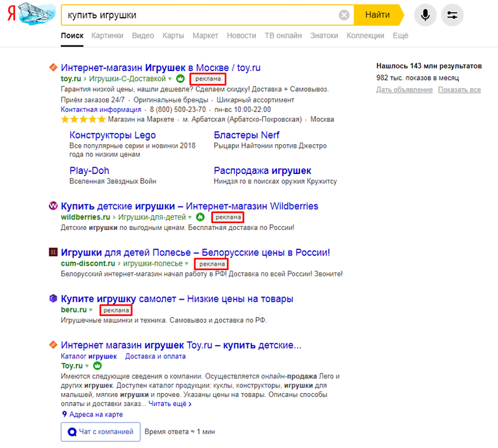498x448 pixels.
Task: Open the Wildberries ad title link
Action: 190,206
